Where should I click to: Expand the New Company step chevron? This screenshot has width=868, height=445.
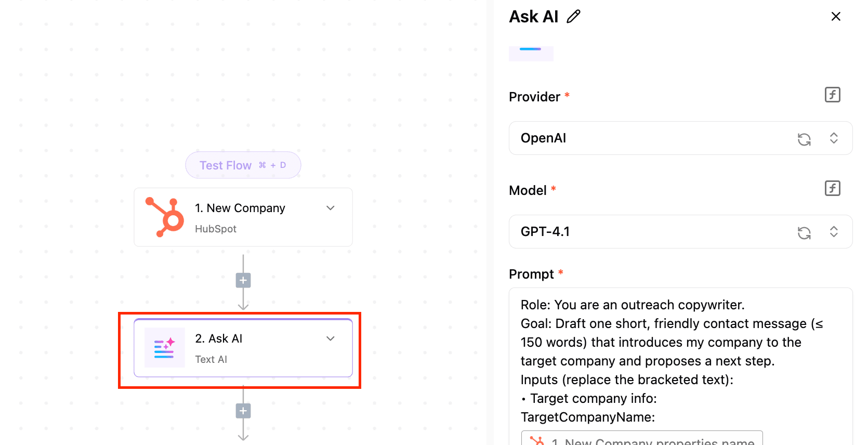(x=331, y=208)
